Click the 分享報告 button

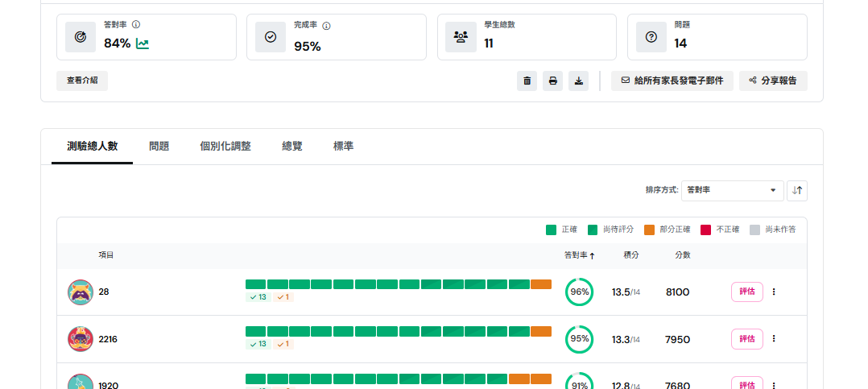point(772,81)
